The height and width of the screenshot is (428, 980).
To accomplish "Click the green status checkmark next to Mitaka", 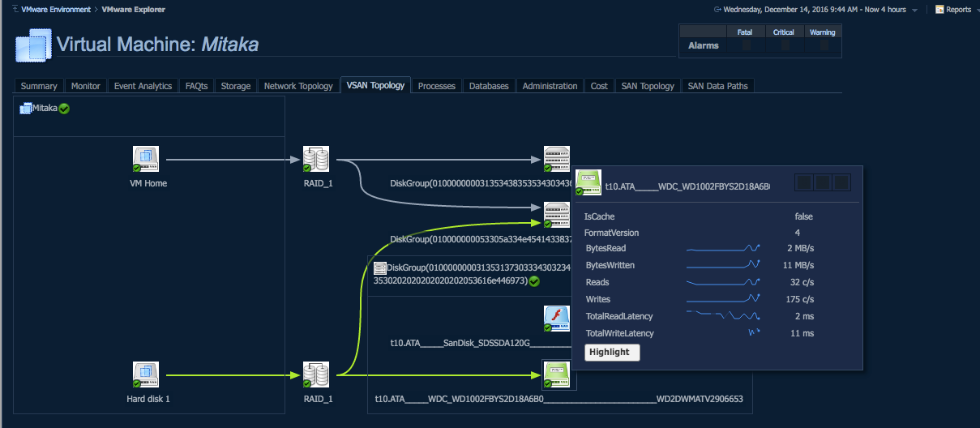I will [64, 109].
